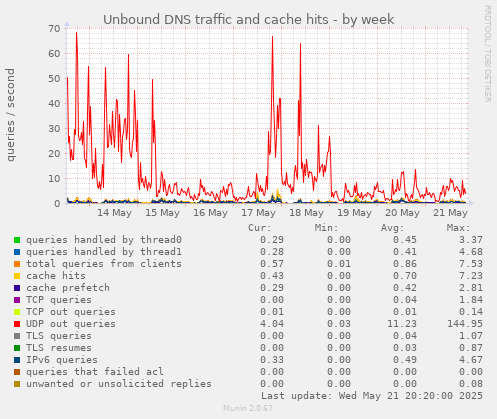497x419 pixels.
Task: Click the '20 May' x-axis label
Action: point(402,213)
